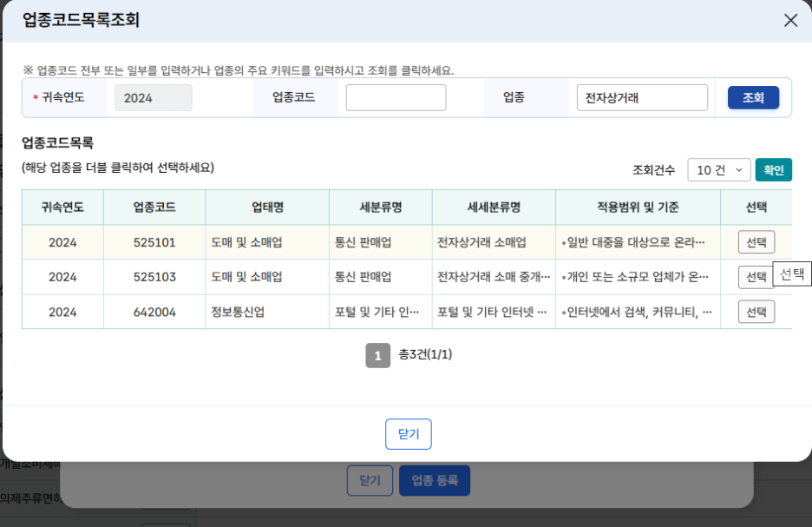Viewport: 812px width, 527px height.
Task: Click the 세세분류명 column header
Action: point(494,208)
